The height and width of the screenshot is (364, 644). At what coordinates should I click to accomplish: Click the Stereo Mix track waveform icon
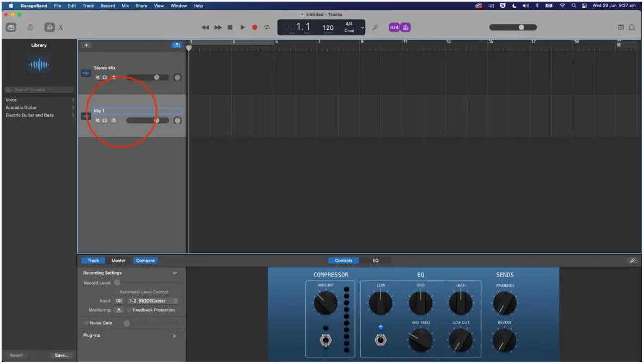tap(85, 72)
